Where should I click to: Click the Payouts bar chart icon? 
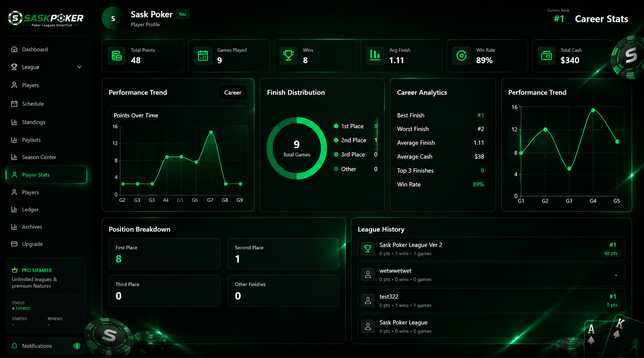point(14,140)
